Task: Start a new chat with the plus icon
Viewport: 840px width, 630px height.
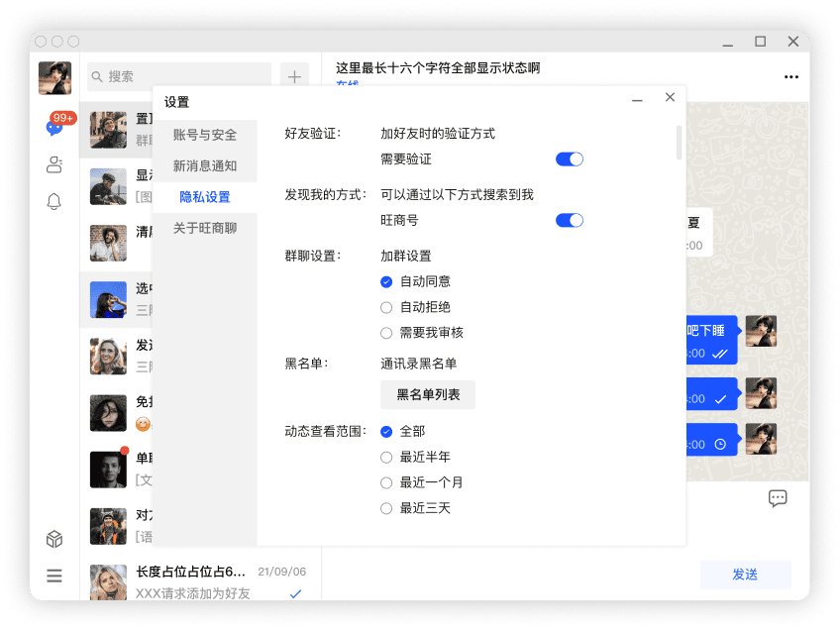Action: (294, 76)
